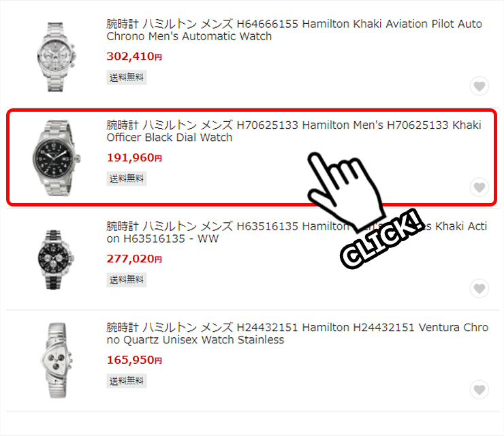Favorite the H70625133 Khaki Officer watch

(479, 187)
